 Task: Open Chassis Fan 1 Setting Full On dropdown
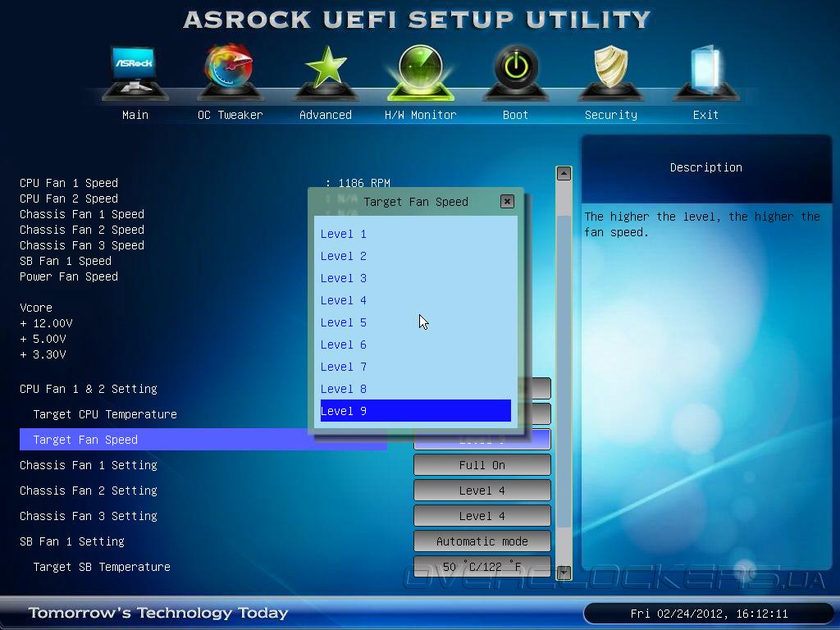click(x=482, y=465)
